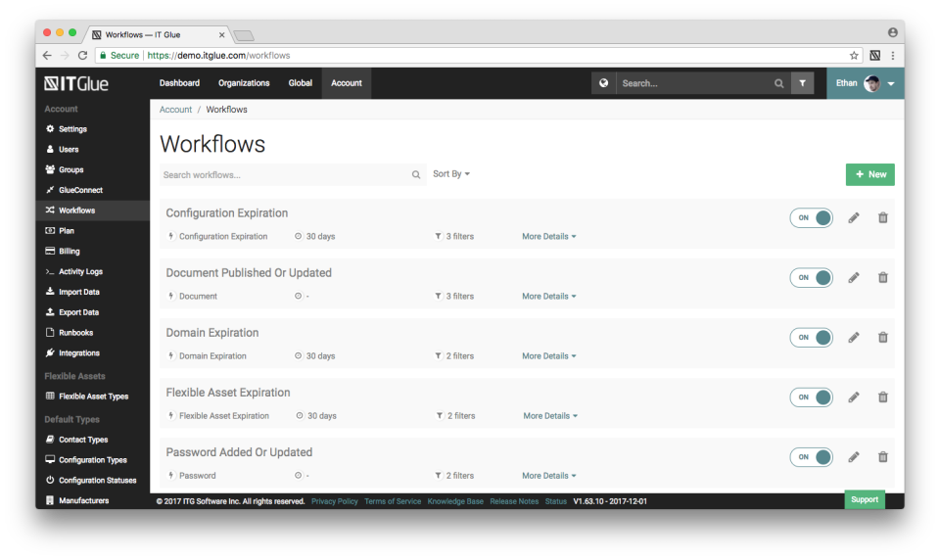Click the top search input field
This screenshot has width=940, height=560.
[x=695, y=83]
